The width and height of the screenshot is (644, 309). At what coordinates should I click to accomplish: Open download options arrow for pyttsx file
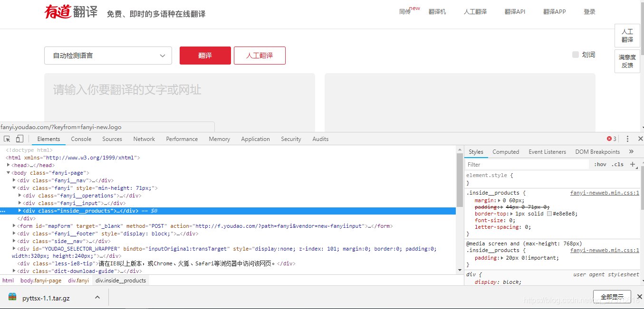tap(97, 298)
